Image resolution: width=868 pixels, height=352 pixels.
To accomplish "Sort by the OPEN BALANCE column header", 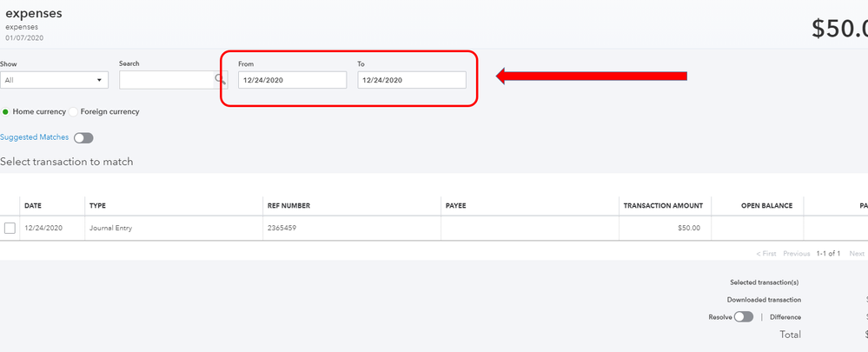I will coord(766,205).
